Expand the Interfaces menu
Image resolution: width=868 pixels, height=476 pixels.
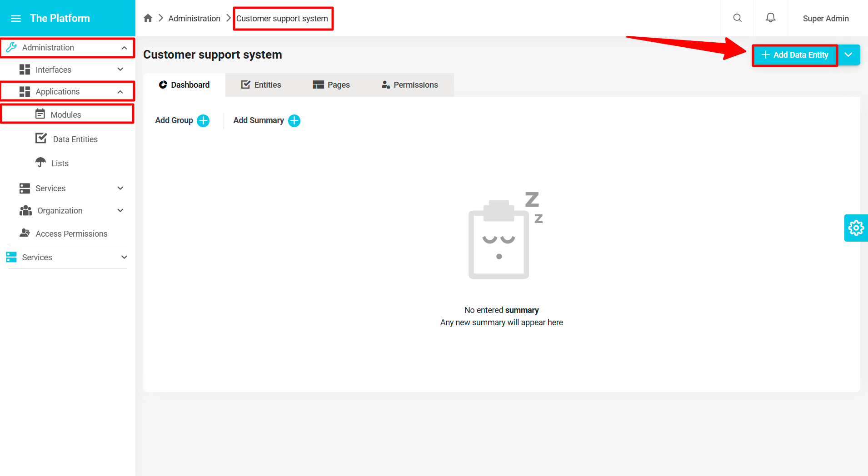tap(120, 69)
